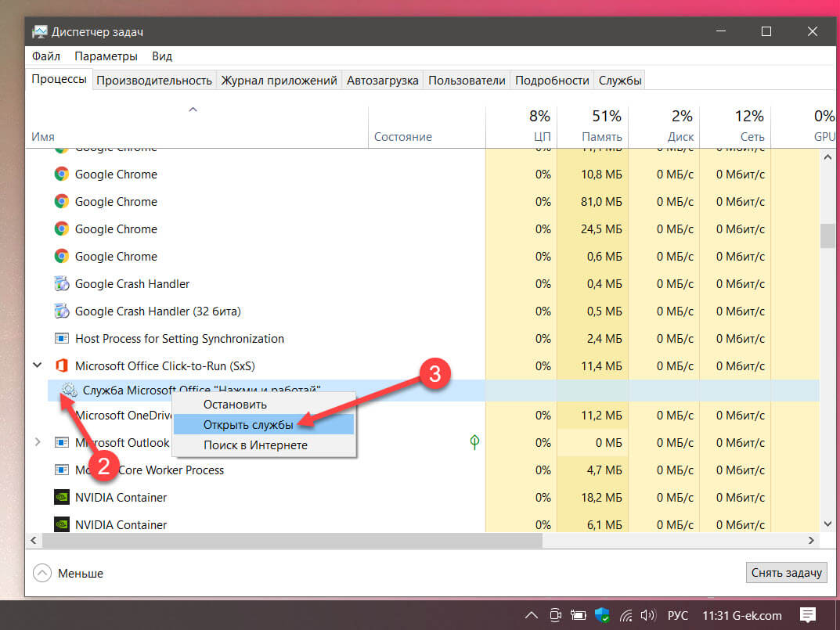Click the Chrome icon in the 81,0 МБ row
840x630 pixels.
(62, 201)
